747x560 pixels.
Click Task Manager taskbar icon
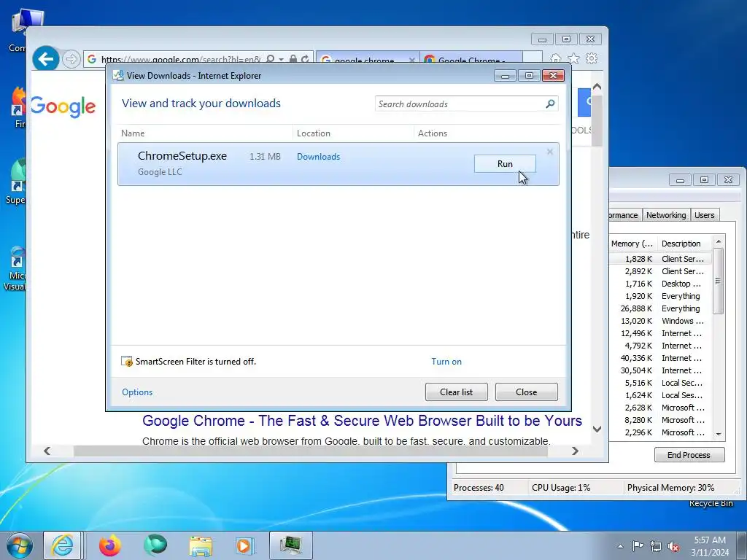tap(290, 545)
